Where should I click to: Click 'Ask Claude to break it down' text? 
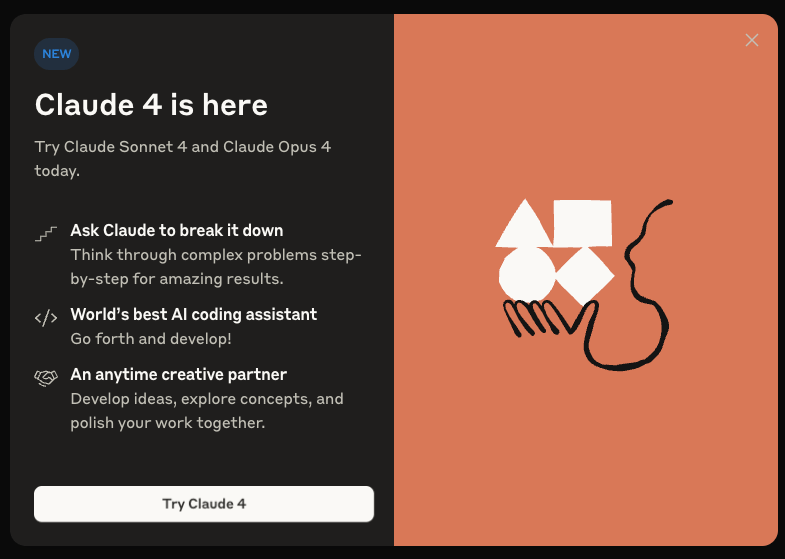coord(177,230)
